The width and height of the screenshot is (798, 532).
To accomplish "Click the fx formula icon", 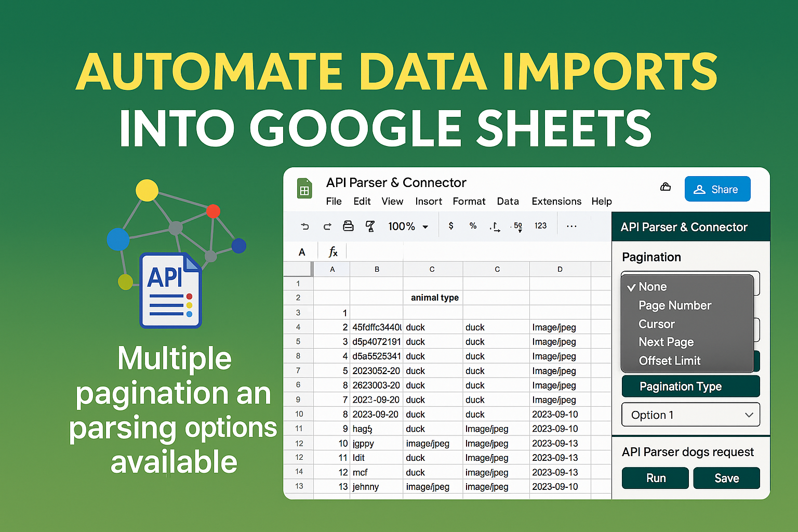I will click(x=333, y=252).
